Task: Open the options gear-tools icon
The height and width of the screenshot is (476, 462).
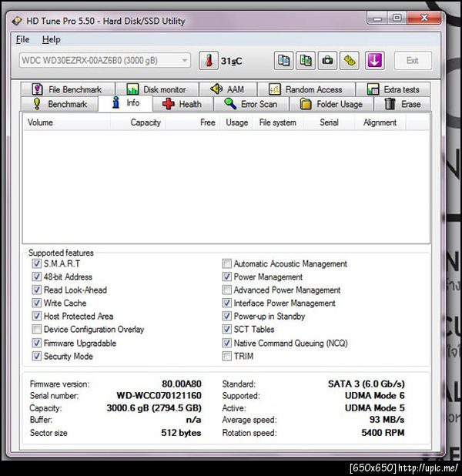Action: [350, 61]
